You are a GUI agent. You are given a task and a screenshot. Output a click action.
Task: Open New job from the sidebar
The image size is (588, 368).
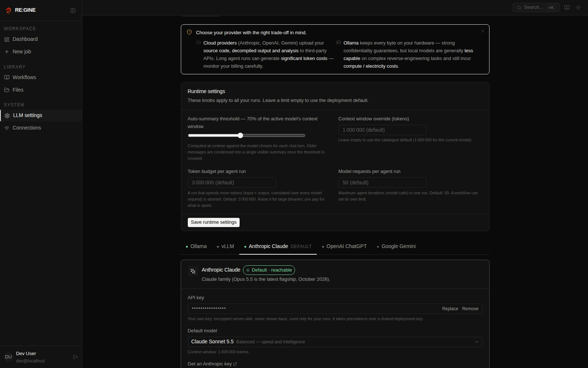pyautogui.click(x=41, y=52)
